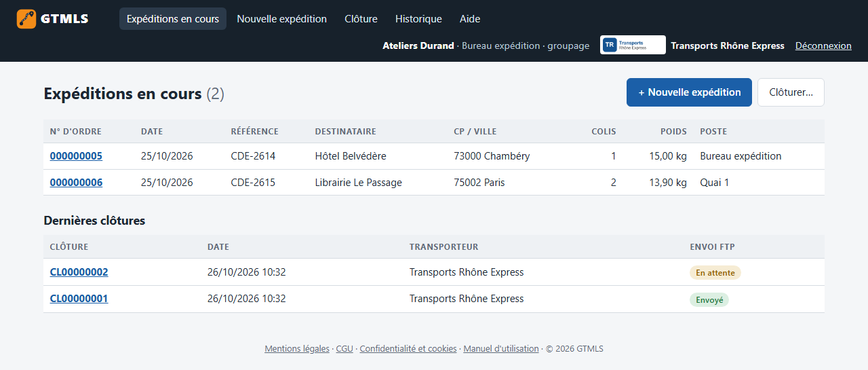Click the RÉFÉRENCE column header
This screenshot has width=868, height=370.
pos(254,132)
